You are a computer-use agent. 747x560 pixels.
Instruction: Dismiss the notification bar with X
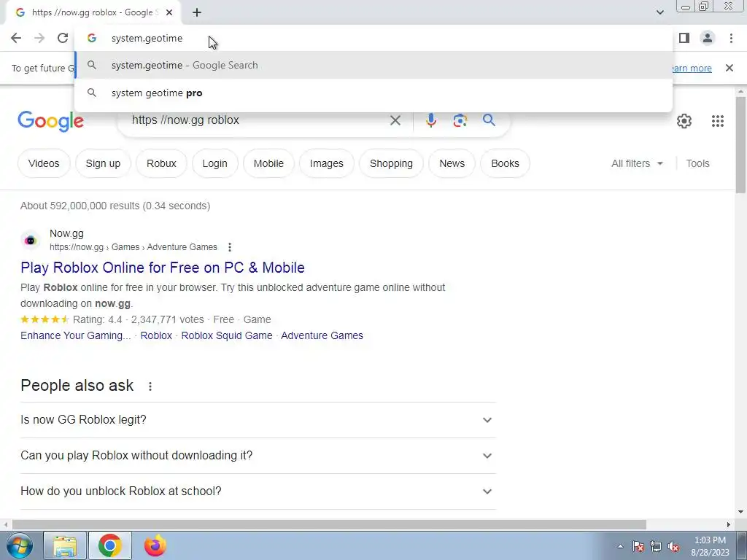(x=729, y=68)
